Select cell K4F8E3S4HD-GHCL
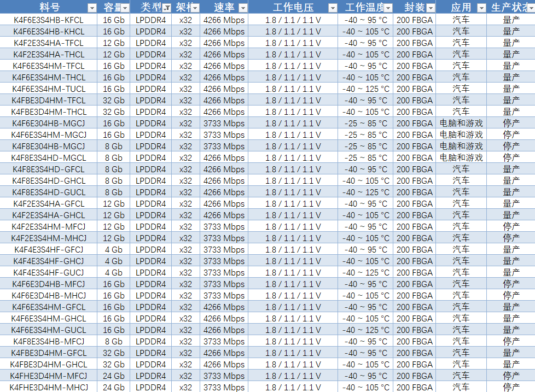The height and width of the screenshot is (392, 535). tap(49, 181)
